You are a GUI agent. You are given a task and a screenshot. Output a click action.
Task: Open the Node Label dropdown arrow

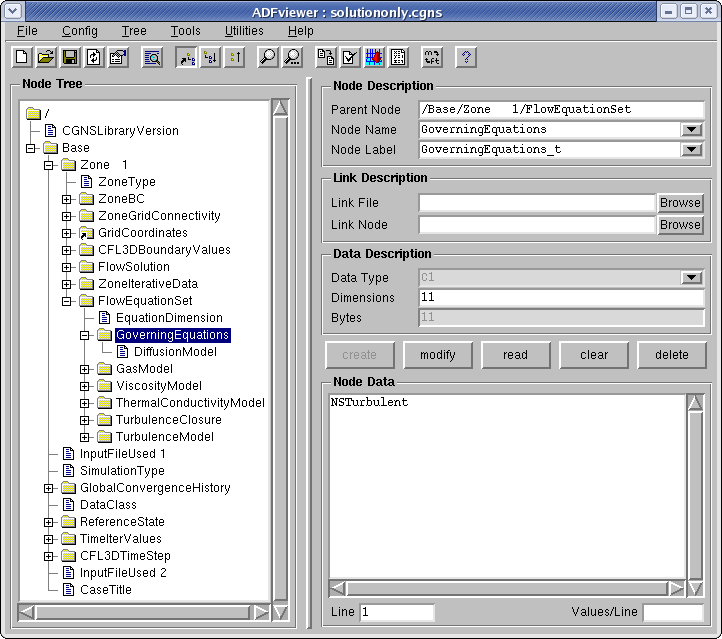tap(691, 149)
